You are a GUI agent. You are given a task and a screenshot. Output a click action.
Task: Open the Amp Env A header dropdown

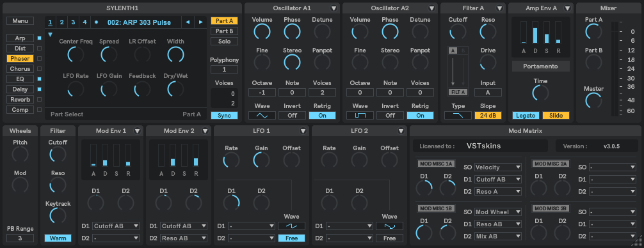tap(567, 8)
